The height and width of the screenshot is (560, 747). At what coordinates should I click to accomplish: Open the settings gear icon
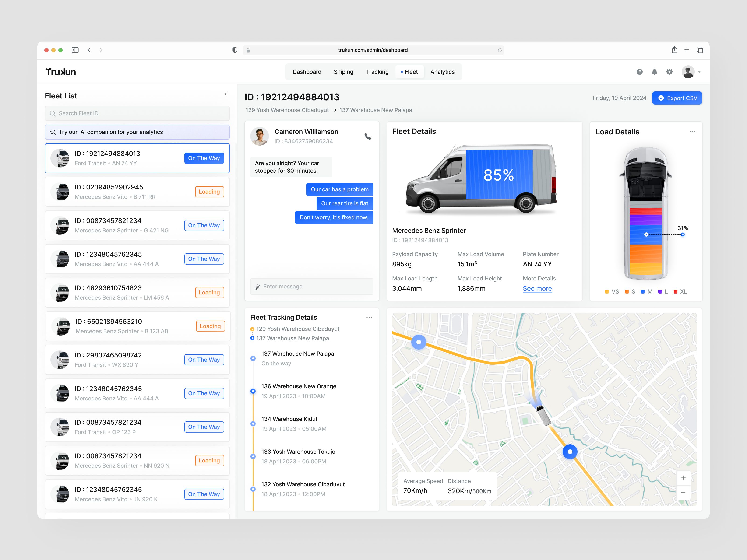coord(669,72)
